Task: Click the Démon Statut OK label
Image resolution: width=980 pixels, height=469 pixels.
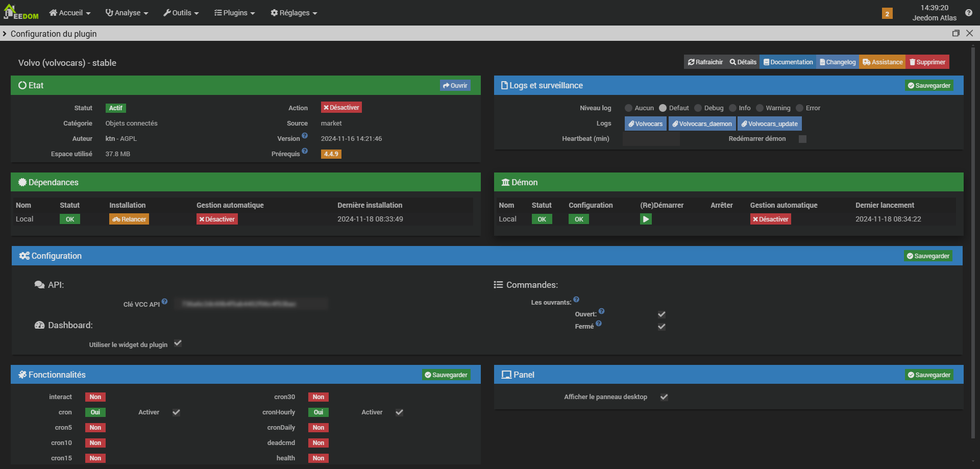Action: pyautogui.click(x=542, y=219)
